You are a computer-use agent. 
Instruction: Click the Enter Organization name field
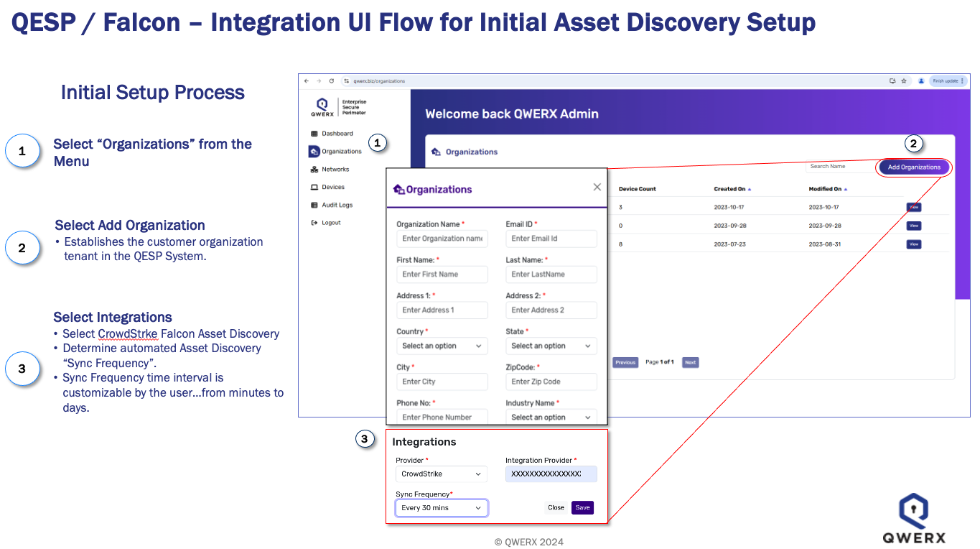442,239
